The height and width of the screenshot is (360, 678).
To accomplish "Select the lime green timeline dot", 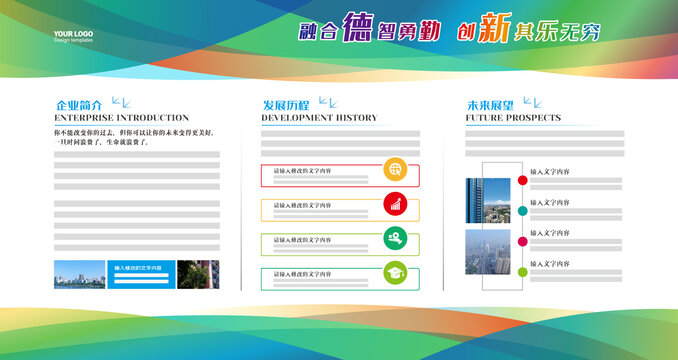I will click(523, 272).
